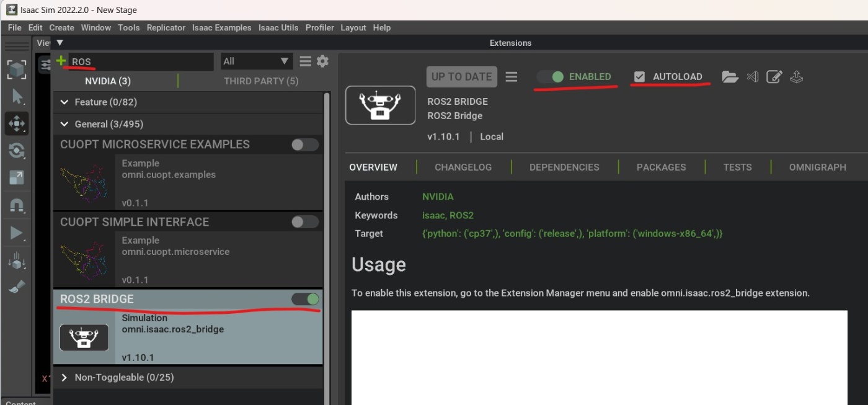Open the Layout menu
The image size is (868, 405).
tap(353, 28)
